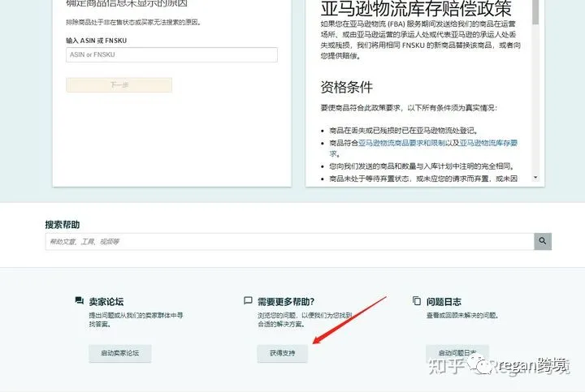Screen dimensions: 585x392
Task: Click the 启动问题日志 button
Action: 457,353
